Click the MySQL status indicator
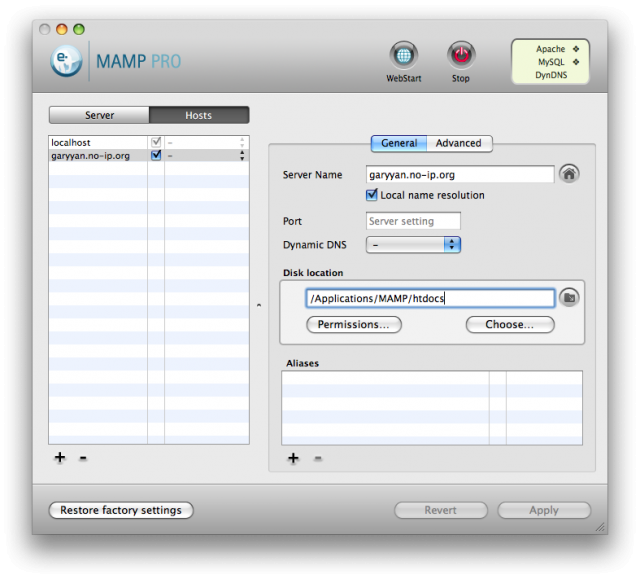This screenshot has height=579, width=640. click(x=576, y=62)
